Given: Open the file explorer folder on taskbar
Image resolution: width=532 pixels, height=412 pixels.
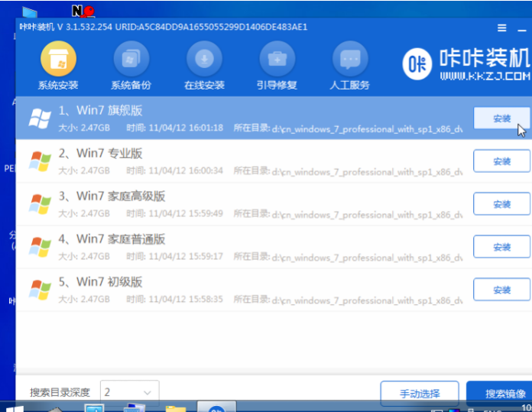Looking at the screenshot, I should (x=175, y=408).
